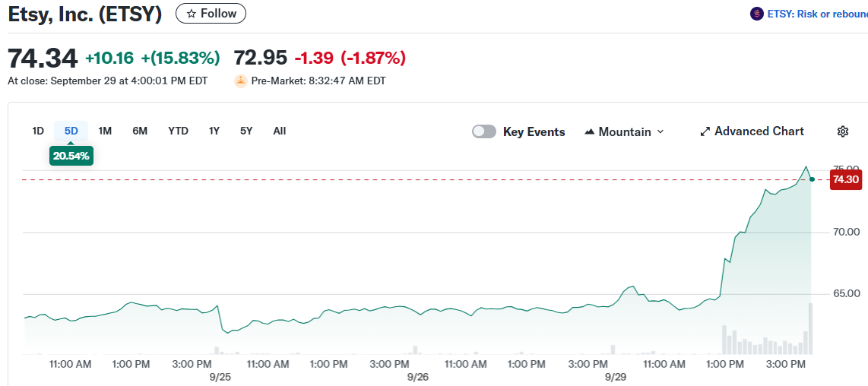Open the Mountain chart type dropdown
Viewport: 868px width, 386px height.
624,131
